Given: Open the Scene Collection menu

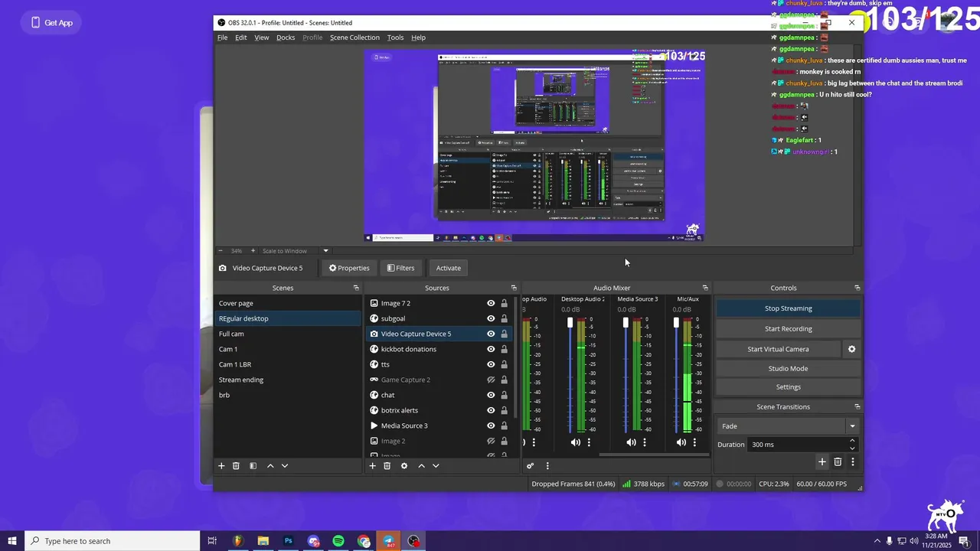Looking at the screenshot, I should pos(354,37).
